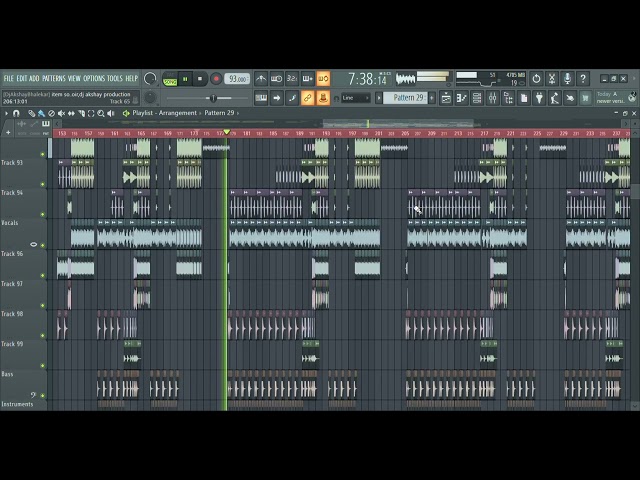Viewport: 640px width, 480px height.
Task: Open the EDIT menu
Action: tap(22, 78)
